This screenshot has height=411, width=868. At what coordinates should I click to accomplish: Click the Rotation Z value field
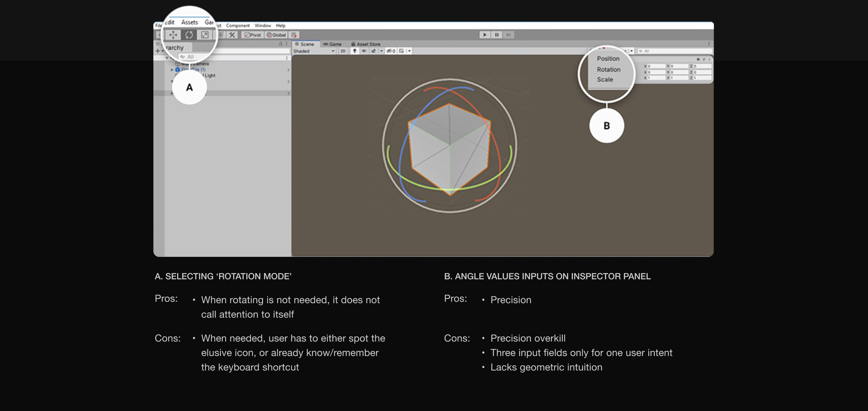[x=702, y=72]
